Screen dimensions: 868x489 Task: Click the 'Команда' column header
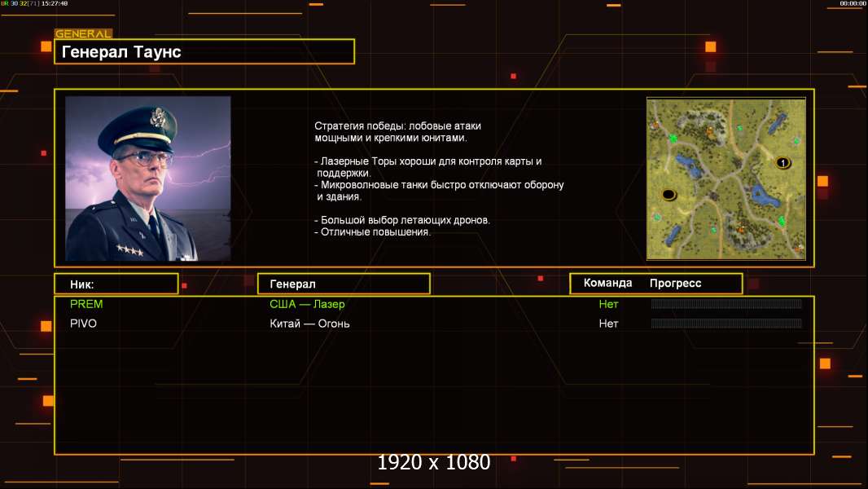coord(607,283)
